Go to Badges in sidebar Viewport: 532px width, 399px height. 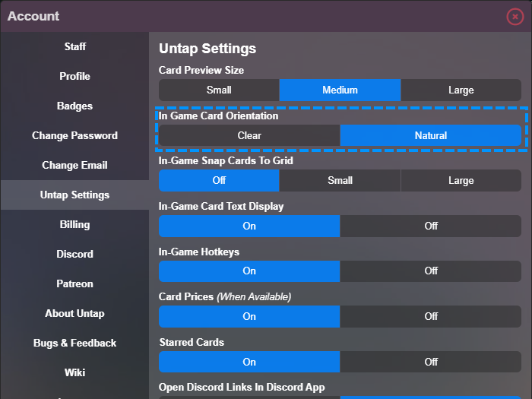74,106
